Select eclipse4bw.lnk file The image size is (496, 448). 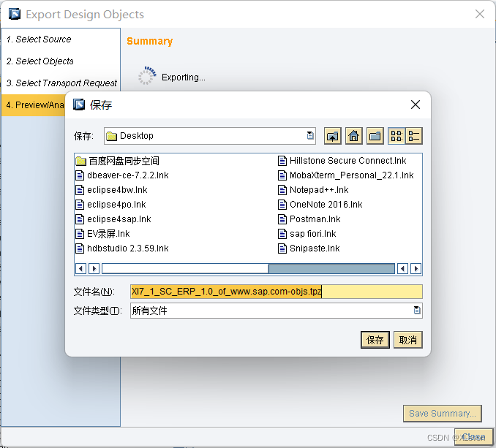[111, 190]
